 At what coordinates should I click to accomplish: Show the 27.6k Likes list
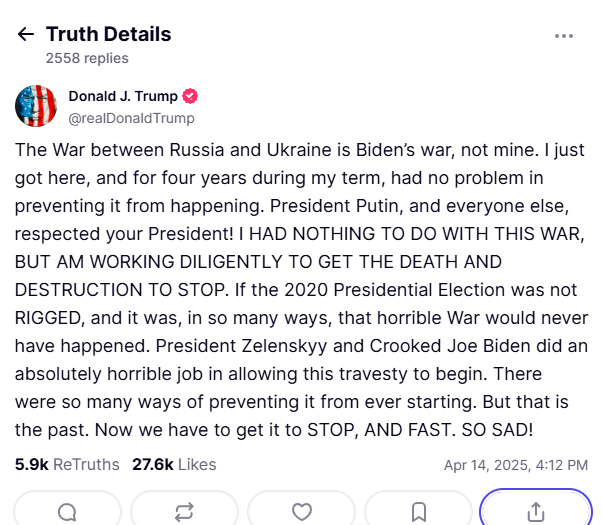(175, 465)
